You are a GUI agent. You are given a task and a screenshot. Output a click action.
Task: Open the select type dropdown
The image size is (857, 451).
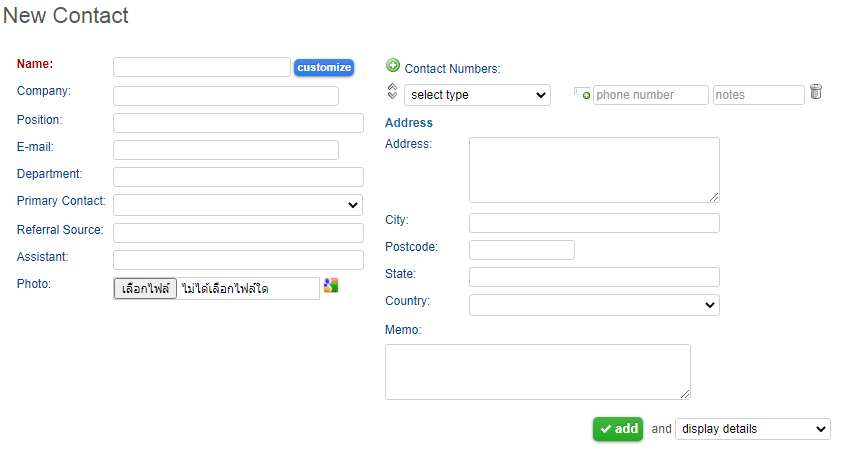477,95
